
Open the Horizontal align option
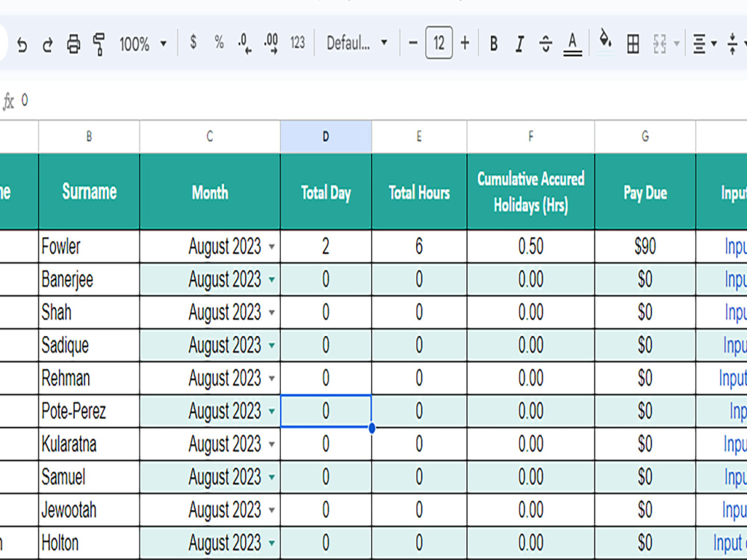pos(704,44)
